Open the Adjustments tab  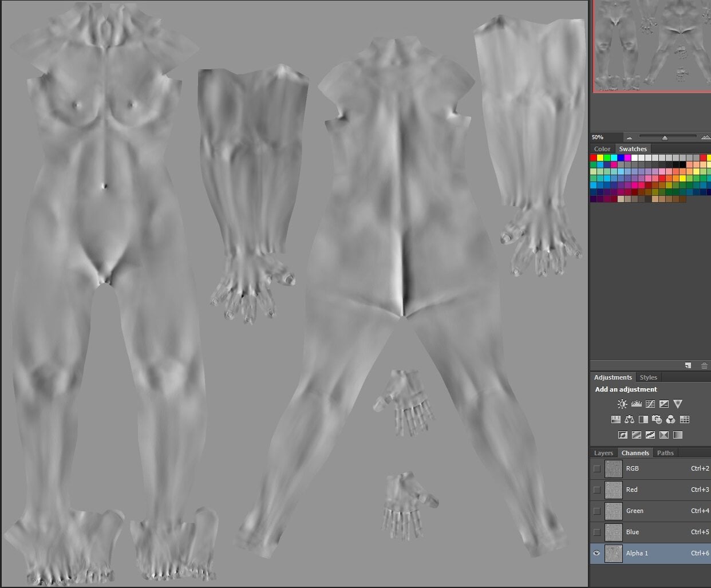pos(613,377)
